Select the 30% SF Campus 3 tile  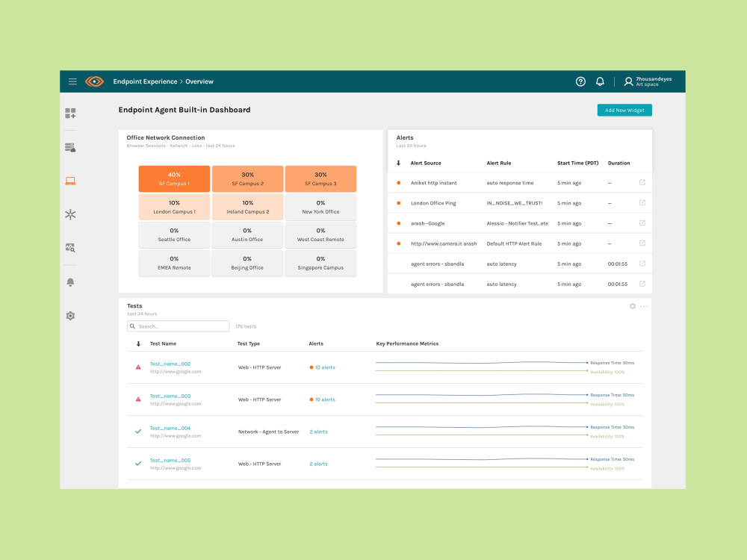(x=320, y=178)
